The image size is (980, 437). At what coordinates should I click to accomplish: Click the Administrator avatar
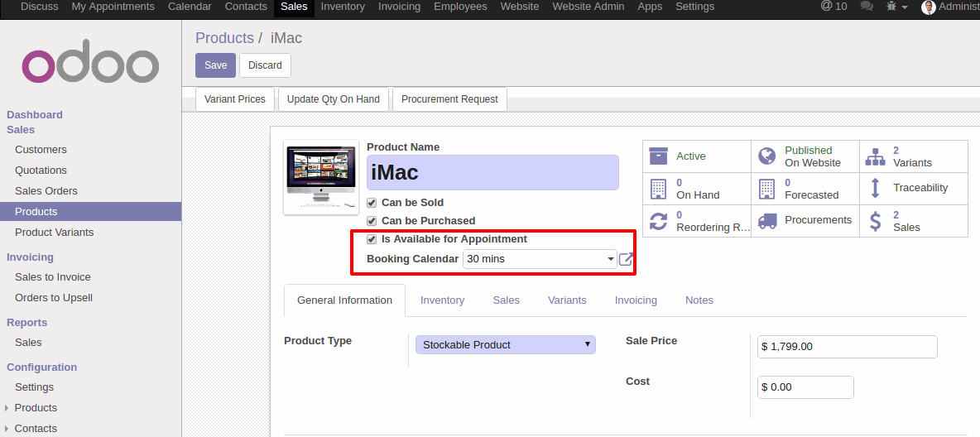coord(929,7)
